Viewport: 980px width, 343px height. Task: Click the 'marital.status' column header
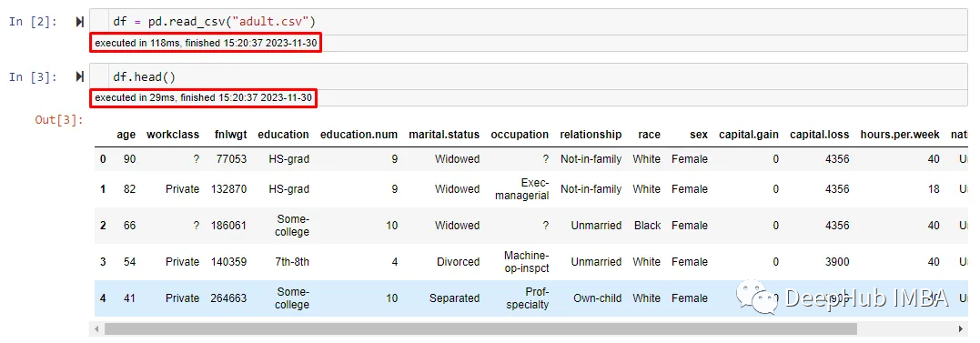click(444, 135)
